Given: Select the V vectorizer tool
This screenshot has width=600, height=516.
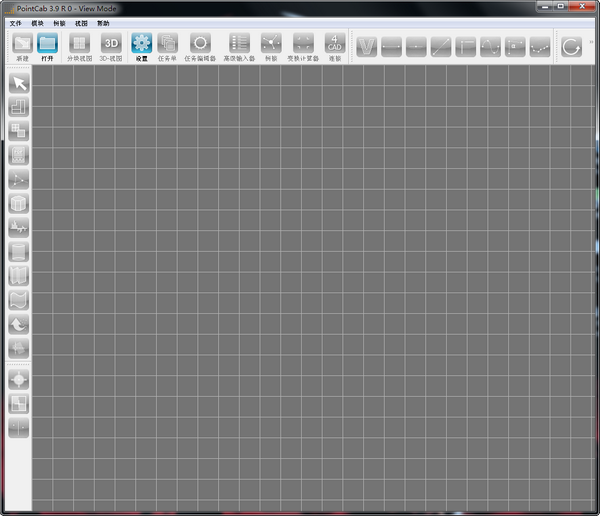Looking at the screenshot, I should (367, 47).
